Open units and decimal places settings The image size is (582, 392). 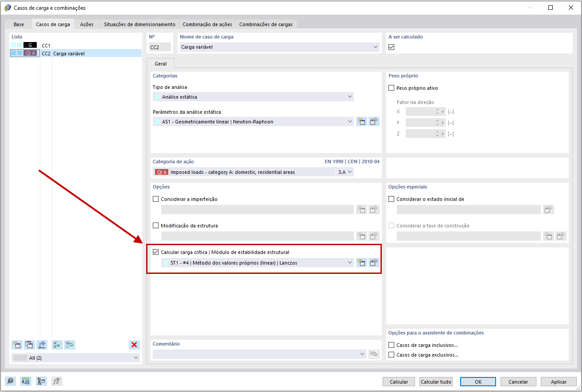26,381
